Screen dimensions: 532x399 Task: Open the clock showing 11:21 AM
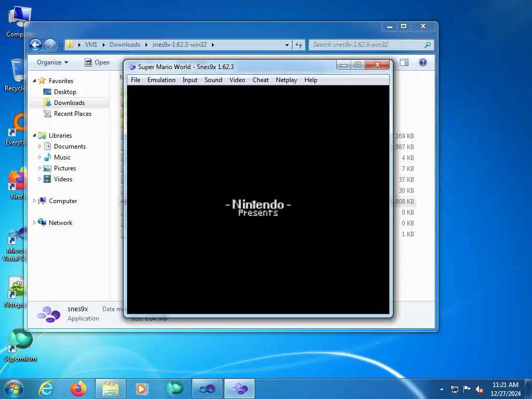505,389
